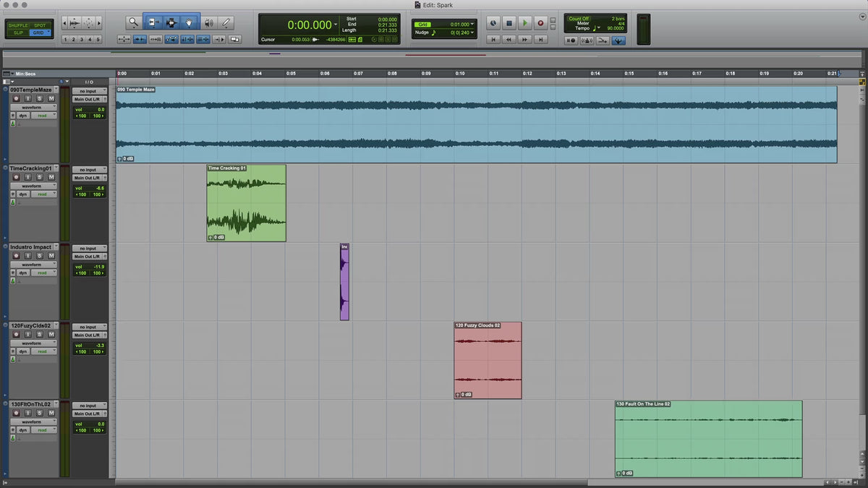The image size is (868, 488).
Task: Open Grid value dropdown arrow
Action: [x=473, y=24]
